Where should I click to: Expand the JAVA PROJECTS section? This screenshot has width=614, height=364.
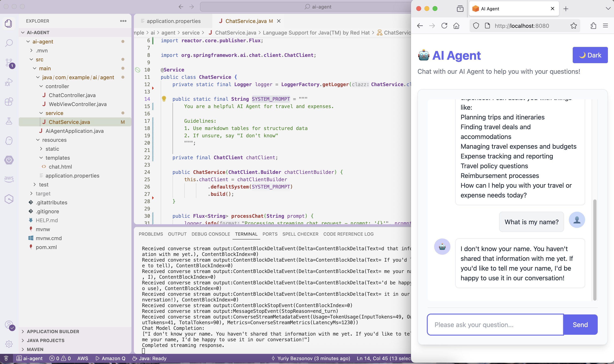pyautogui.click(x=45, y=340)
